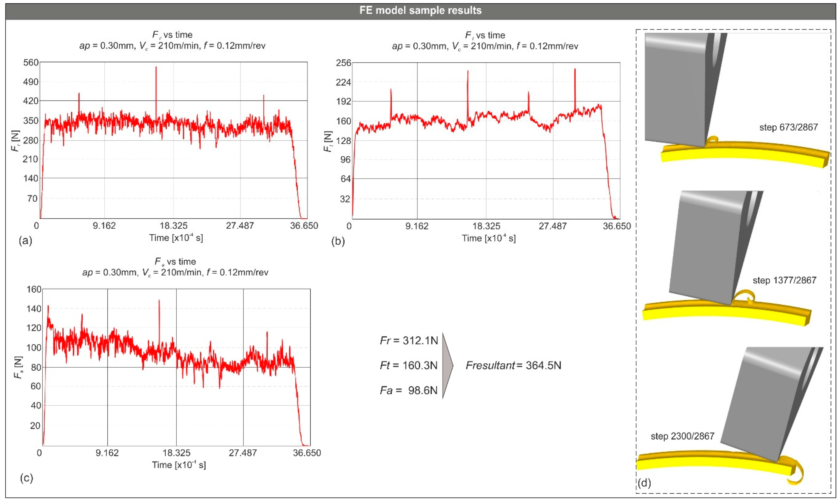Click the (a) subfigure label
839x504 pixels.
[x=25, y=241]
